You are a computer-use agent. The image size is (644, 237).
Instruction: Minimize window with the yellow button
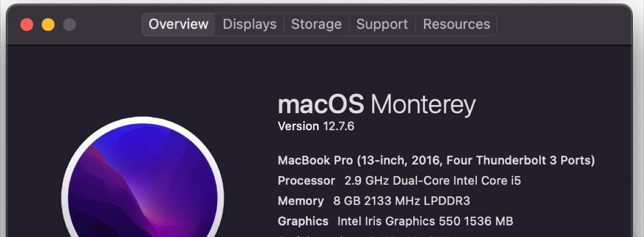(48, 25)
